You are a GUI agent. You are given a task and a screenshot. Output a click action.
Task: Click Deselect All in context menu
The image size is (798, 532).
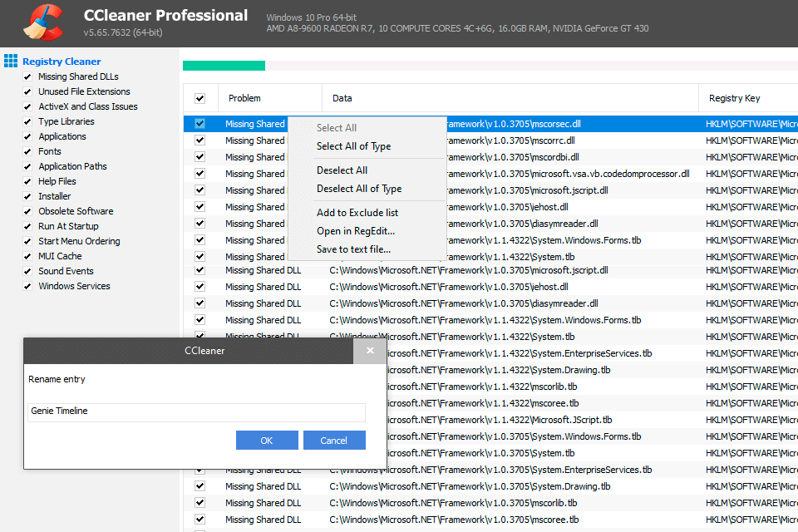[x=342, y=170]
